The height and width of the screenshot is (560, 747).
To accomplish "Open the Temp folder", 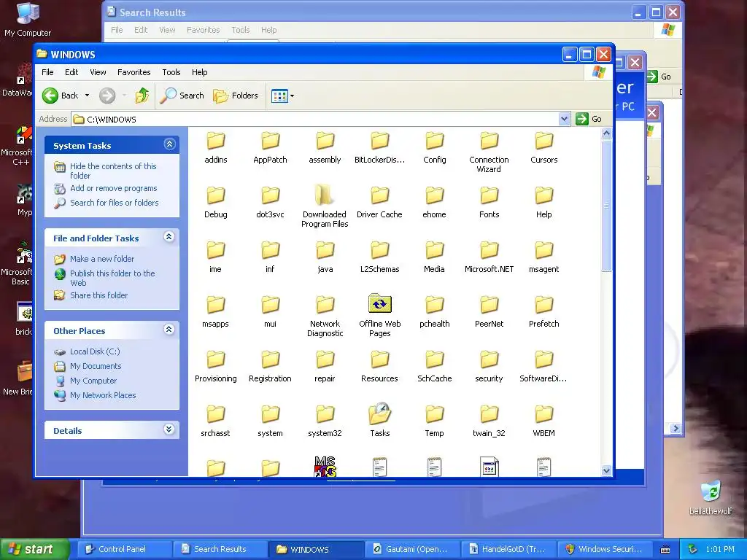I will click(x=435, y=421).
